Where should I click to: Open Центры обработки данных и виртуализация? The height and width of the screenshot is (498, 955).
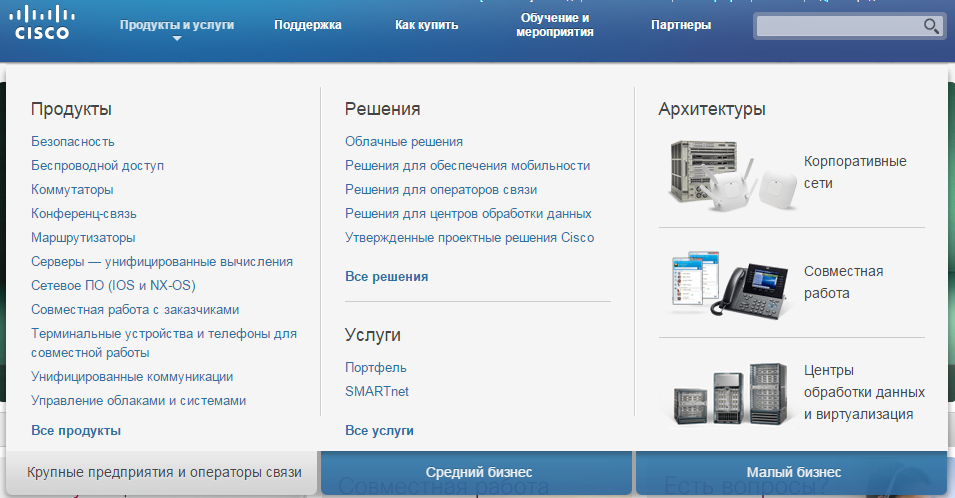(864, 392)
